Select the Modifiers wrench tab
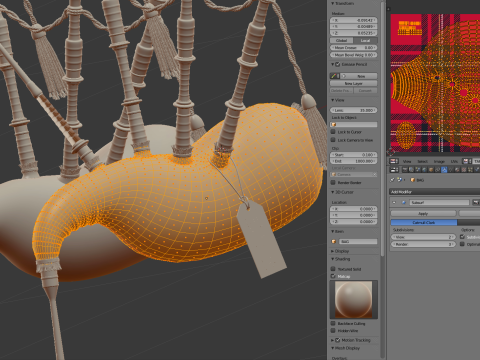 point(444,170)
